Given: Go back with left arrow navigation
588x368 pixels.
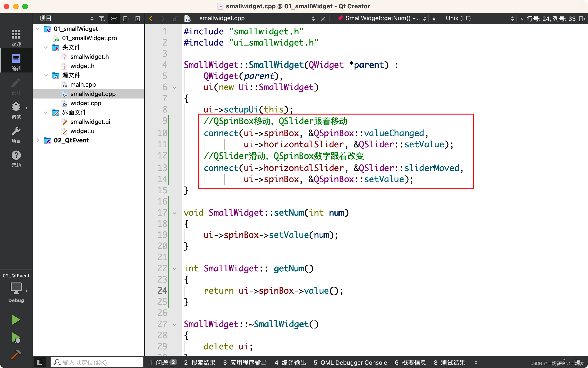Looking at the screenshot, I should (151, 19).
